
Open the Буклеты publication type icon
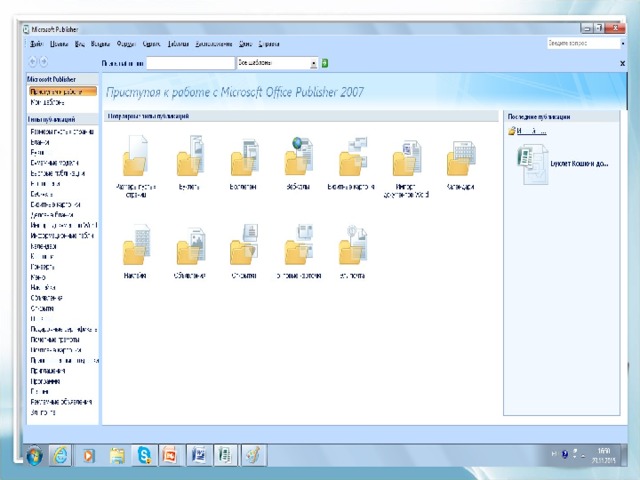coord(189,160)
